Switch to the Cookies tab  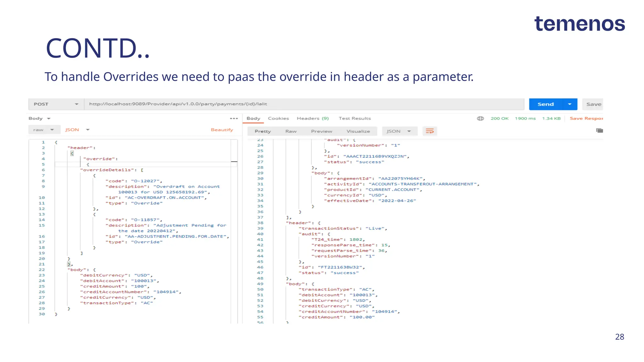click(278, 118)
